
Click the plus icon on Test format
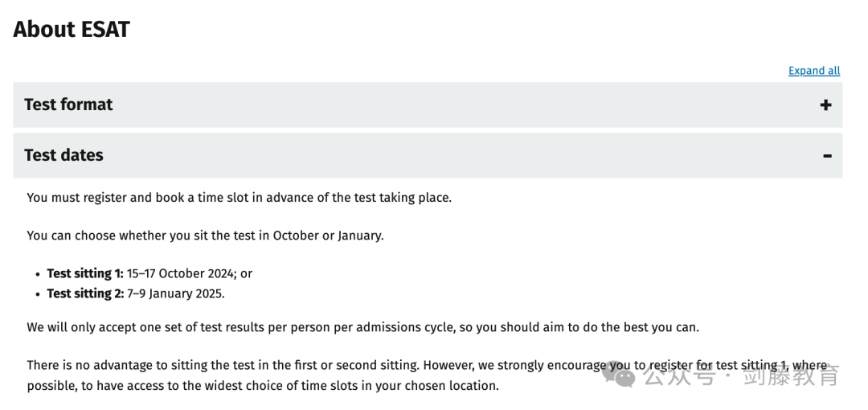point(825,105)
